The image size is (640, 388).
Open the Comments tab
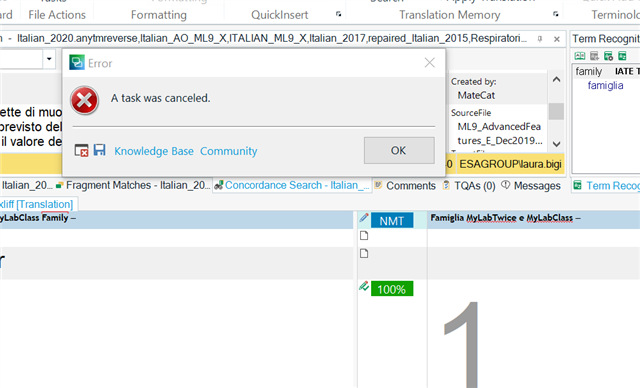coord(405,186)
